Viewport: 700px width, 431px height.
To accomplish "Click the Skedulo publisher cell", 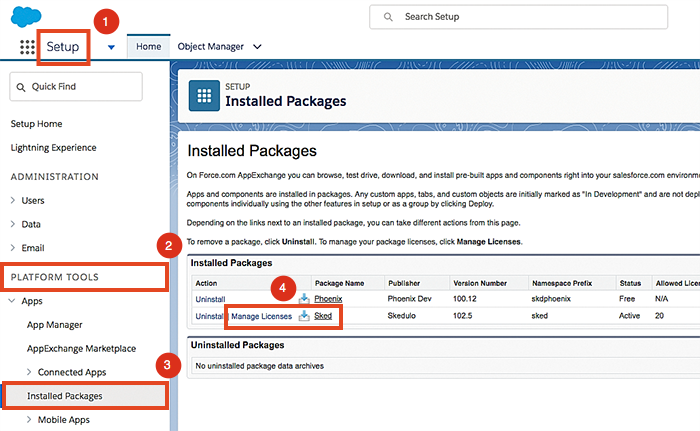I will [x=401, y=316].
